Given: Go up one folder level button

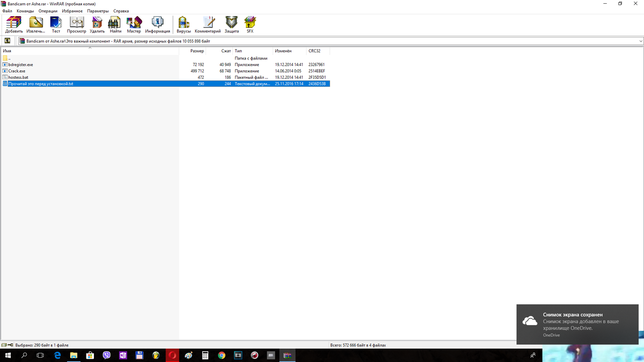Looking at the screenshot, I should [x=7, y=41].
